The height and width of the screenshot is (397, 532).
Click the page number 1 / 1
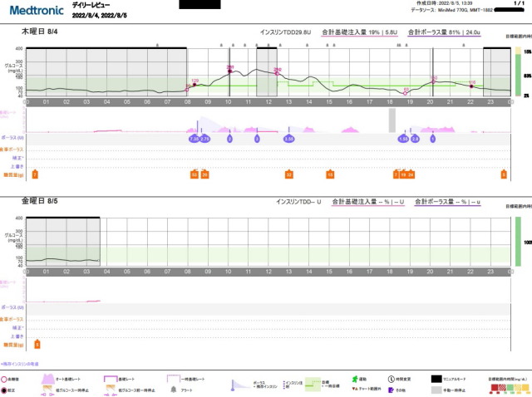click(x=520, y=3)
